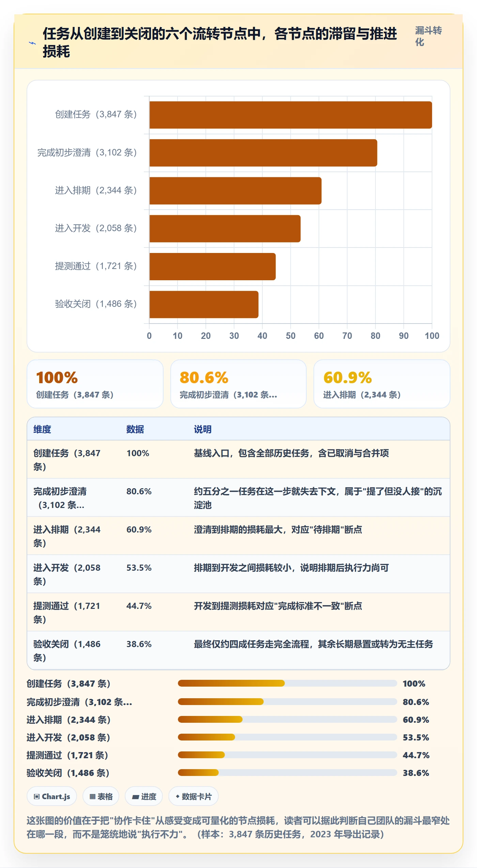Click the 创建任务 progress bar
The image size is (477, 868).
coord(288,683)
